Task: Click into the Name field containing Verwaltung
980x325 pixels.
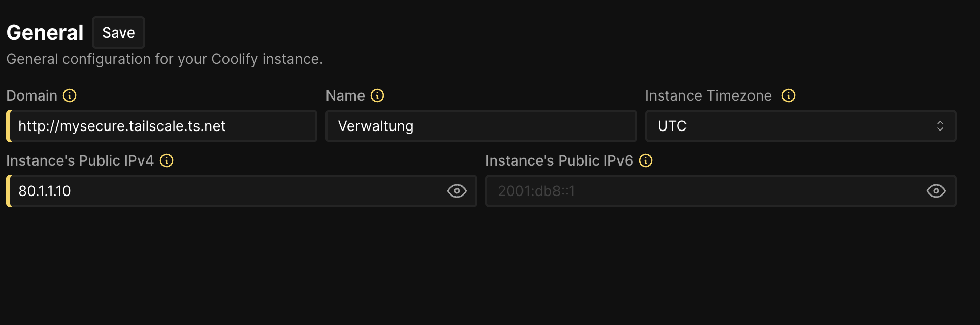Action: pos(480,126)
